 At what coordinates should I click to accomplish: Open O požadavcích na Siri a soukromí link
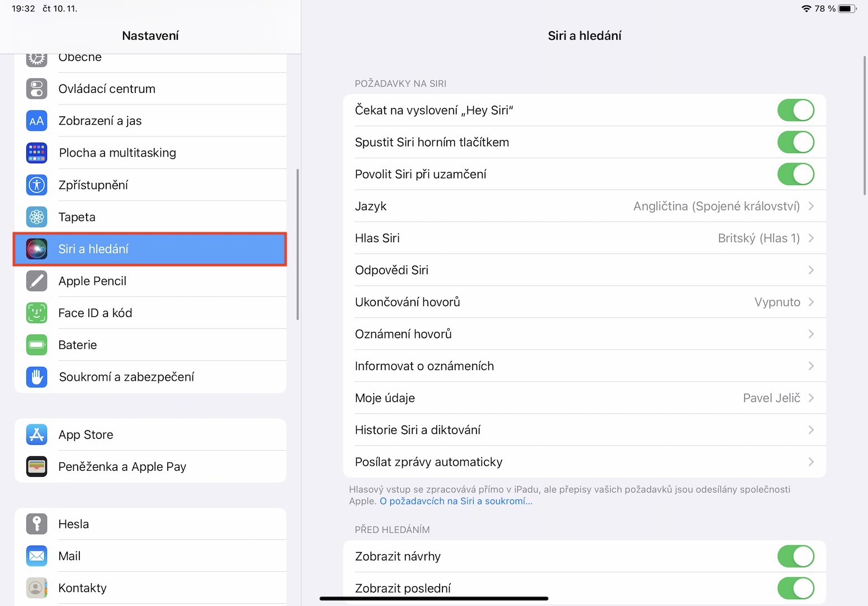tap(456, 501)
